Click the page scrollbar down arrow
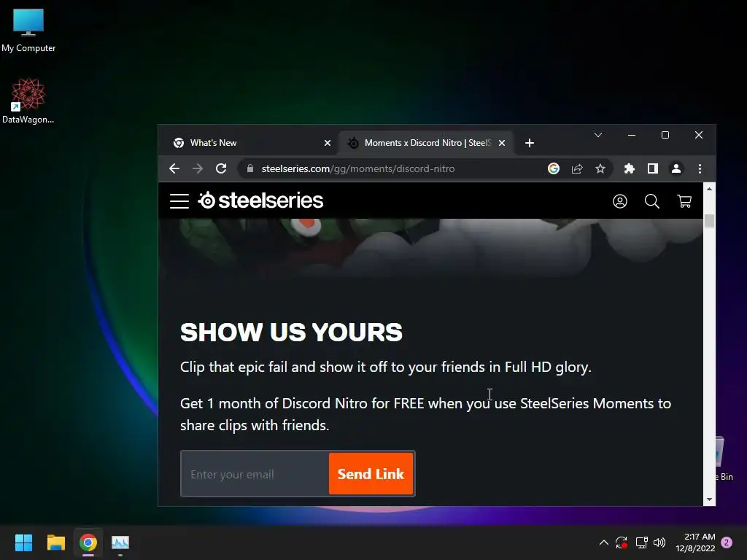Screen dimensions: 747x560 click(x=709, y=499)
